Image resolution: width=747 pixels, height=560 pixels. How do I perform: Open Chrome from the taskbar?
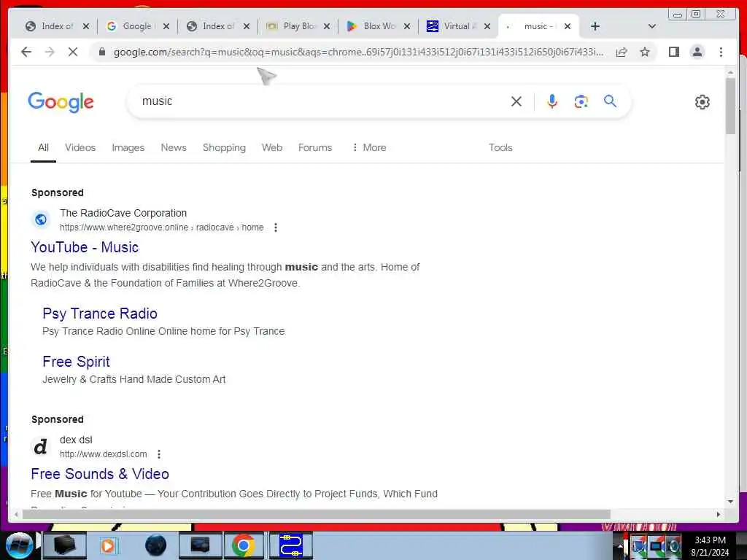click(244, 545)
